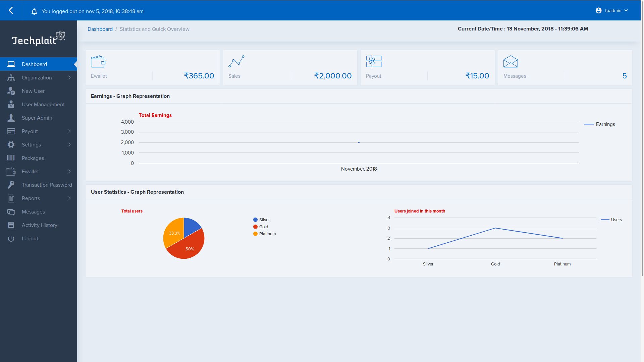Click the Techplait logo
Image resolution: width=644 pixels, height=362 pixels.
tap(38, 39)
